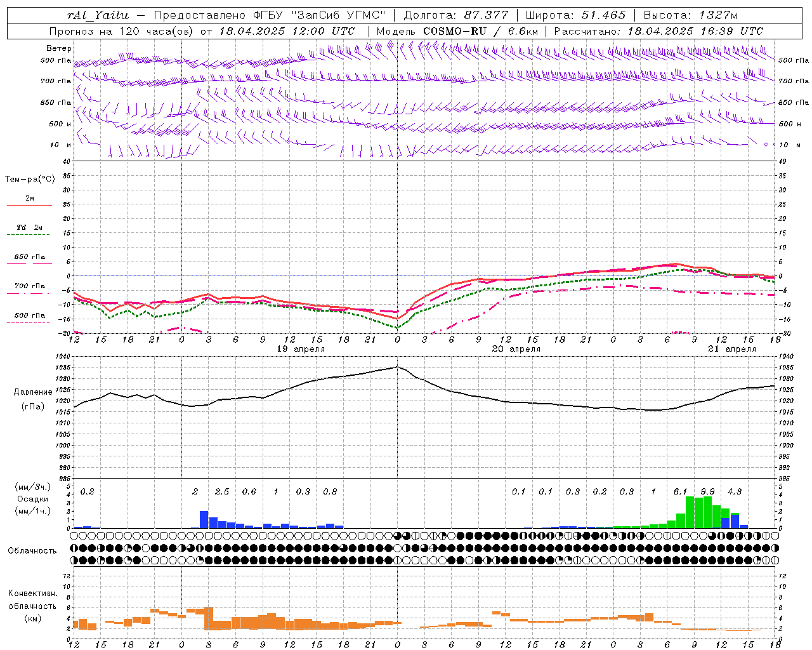Click the date label 20 апреля

coord(516,348)
